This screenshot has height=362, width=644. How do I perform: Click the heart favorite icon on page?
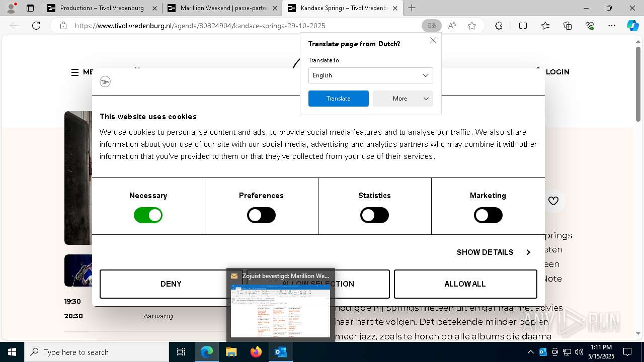click(x=553, y=201)
